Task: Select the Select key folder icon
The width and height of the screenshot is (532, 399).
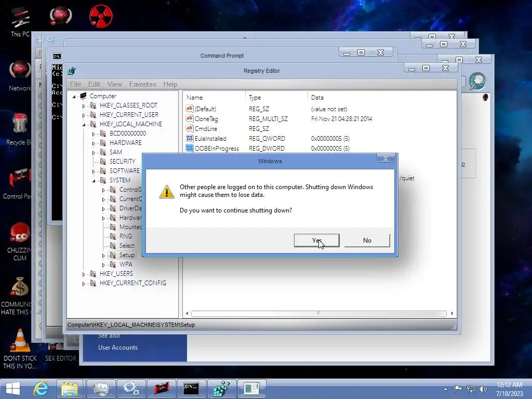Action: [x=113, y=246]
